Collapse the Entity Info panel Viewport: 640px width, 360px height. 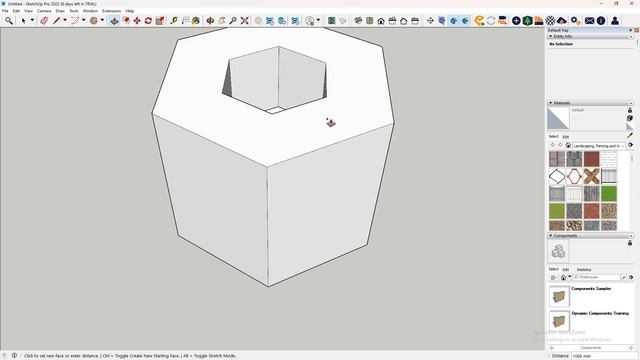[551, 36]
